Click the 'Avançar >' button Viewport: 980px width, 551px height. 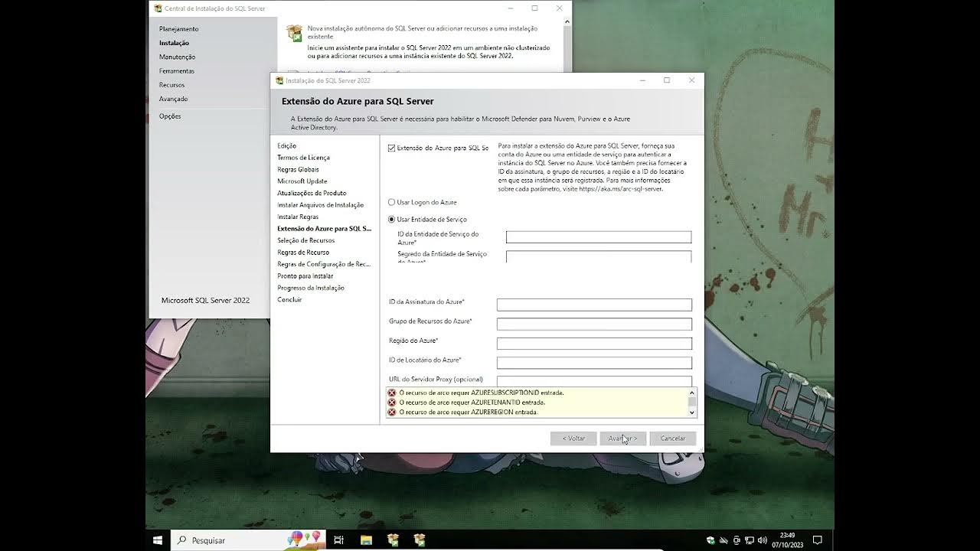click(623, 439)
